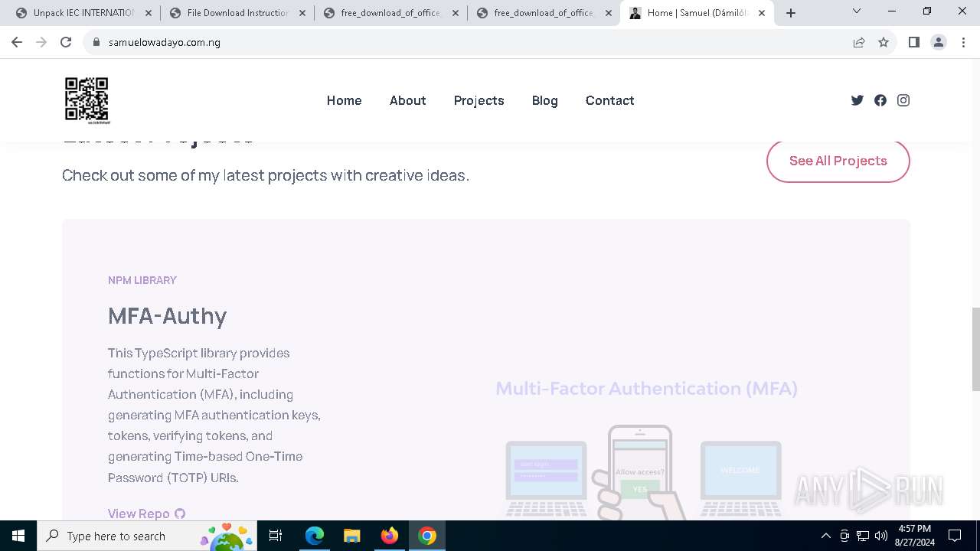Open the About page
The width and height of the screenshot is (980, 551).
[x=407, y=100]
